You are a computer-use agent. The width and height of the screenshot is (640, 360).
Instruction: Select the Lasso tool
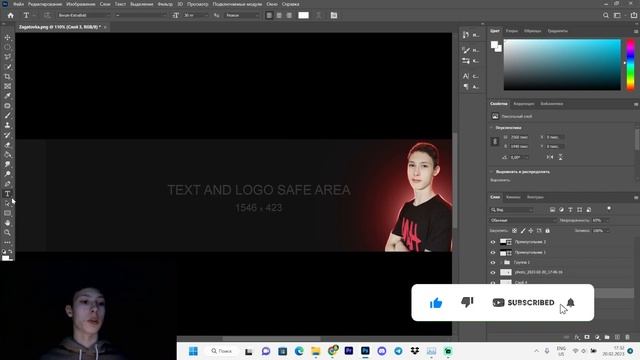(7, 57)
